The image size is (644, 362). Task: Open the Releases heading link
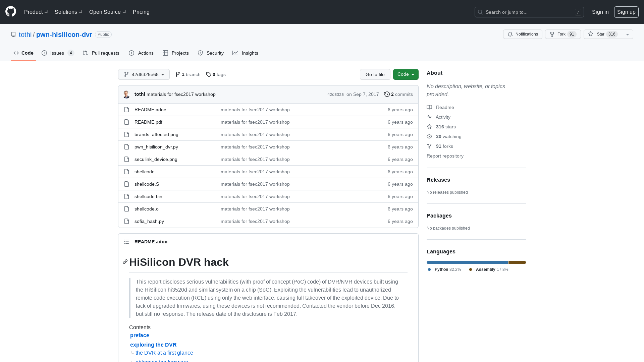[x=438, y=180]
